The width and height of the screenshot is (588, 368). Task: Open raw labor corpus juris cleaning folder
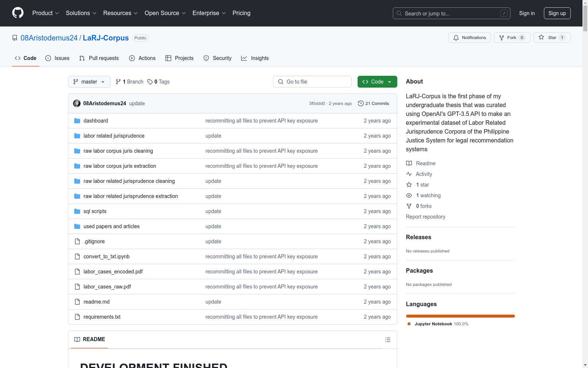[x=118, y=151]
